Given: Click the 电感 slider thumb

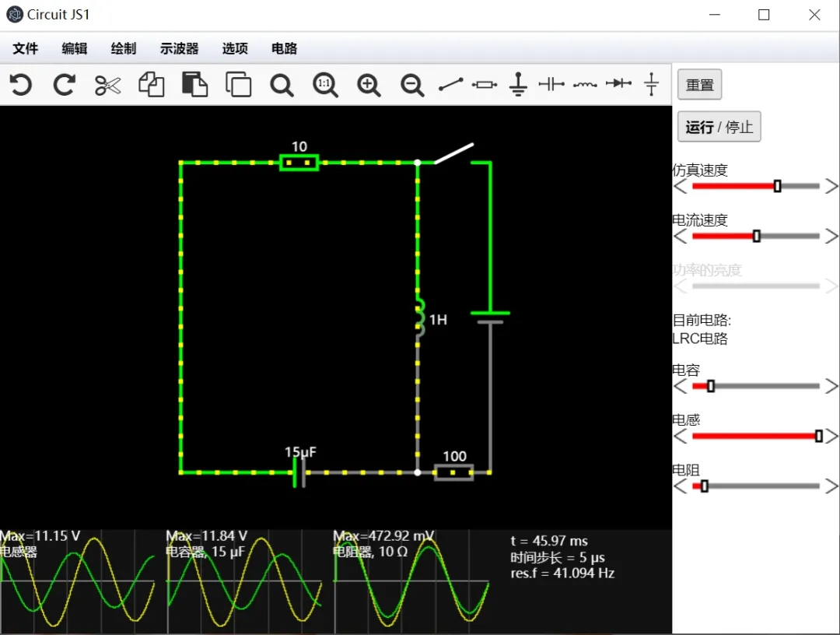Looking at the screenshot, I should pyautogui.click(x=818, y=436).
